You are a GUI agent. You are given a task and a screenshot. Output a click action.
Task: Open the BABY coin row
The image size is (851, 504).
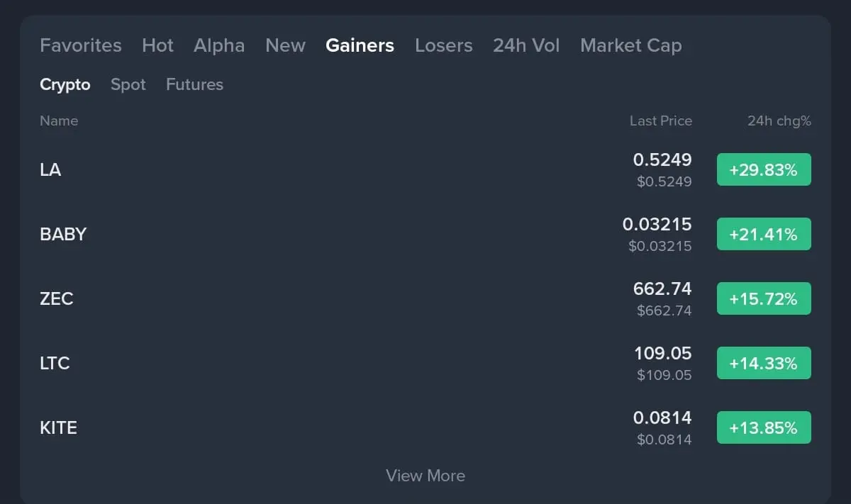(x=63, y=235)
